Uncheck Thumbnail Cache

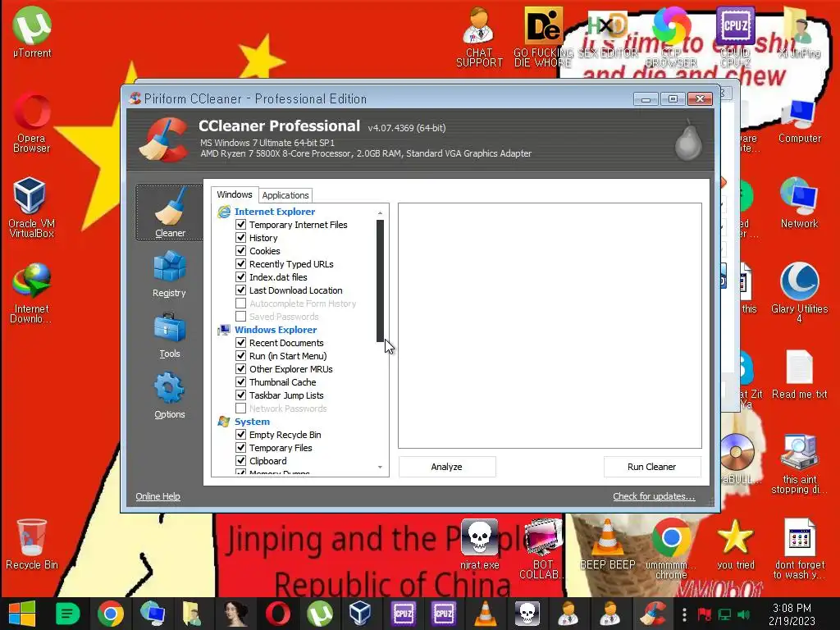pyautogui.click(x=241, y=382)
